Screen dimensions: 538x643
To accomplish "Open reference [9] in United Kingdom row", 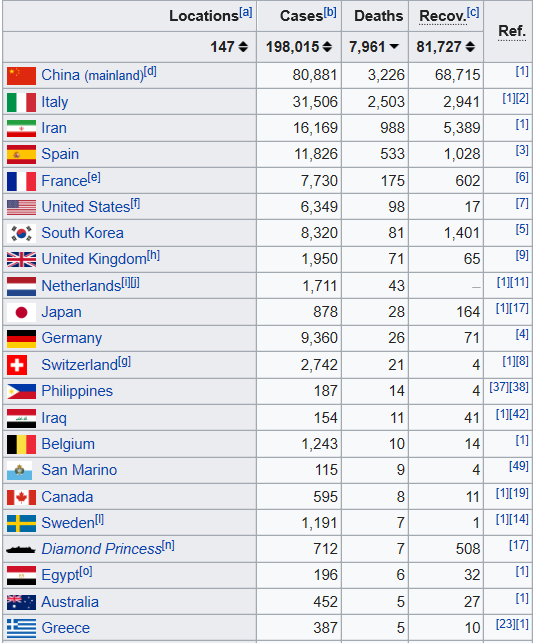I will click(522, 255).
